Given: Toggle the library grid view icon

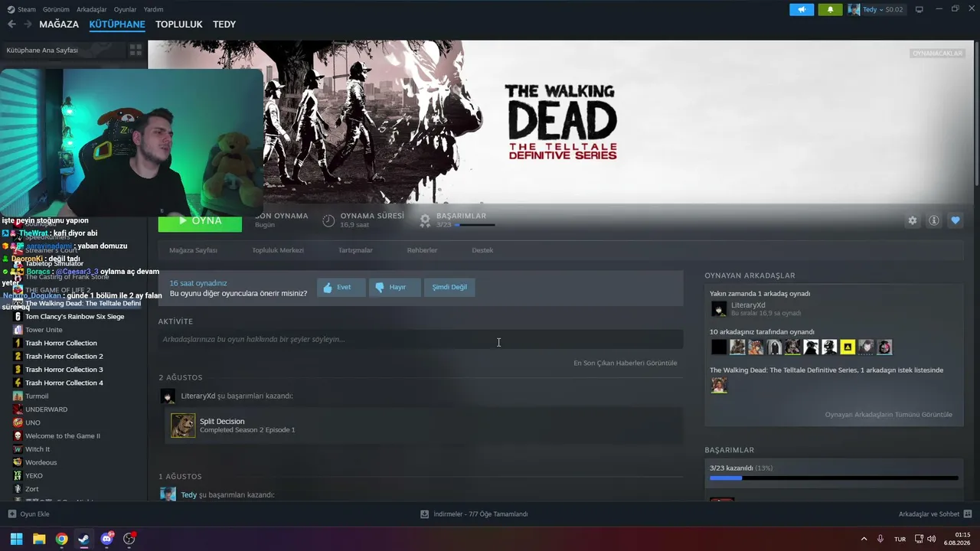Looking at the screenshot, I should pos(136,50).
